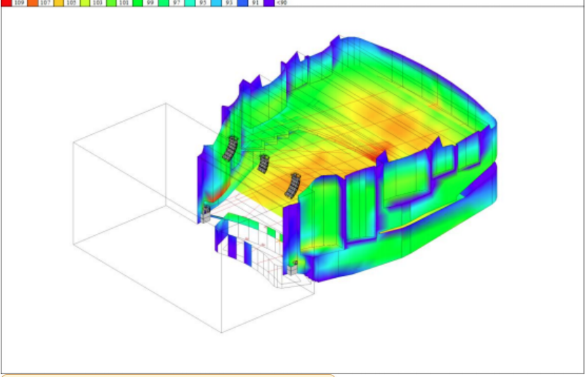Pick the cyan 95 legend swatch
The image size is (588, 377).
coord(190,3)
